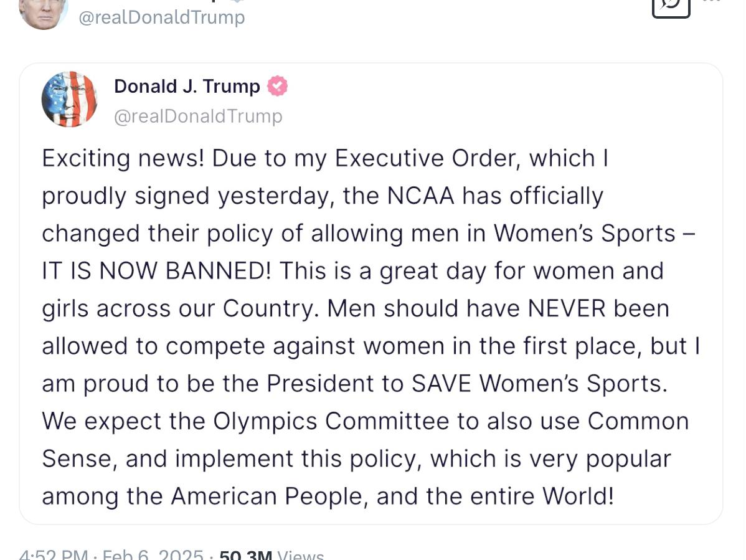Screen dimensions: 746x560
Task: Open the three-dot more options menu
Action: pyautogui.click(x=712, y=2)
